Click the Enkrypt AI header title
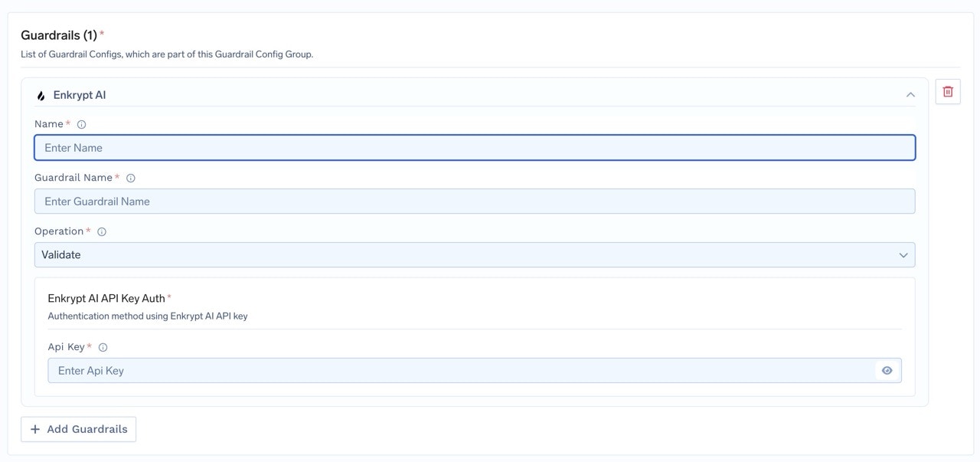Image resolution: width=980 pixels, height=462 pixels. 80,95
